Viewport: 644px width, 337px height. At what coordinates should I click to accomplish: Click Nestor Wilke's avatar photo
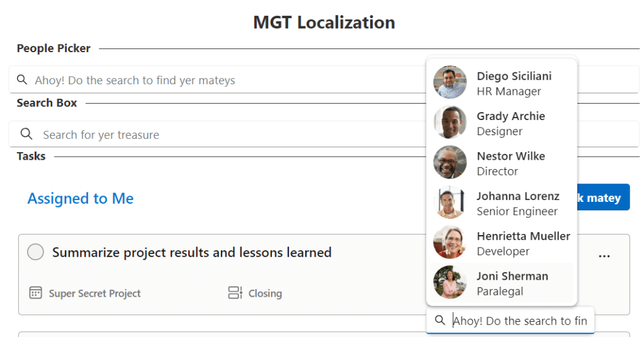450,163
